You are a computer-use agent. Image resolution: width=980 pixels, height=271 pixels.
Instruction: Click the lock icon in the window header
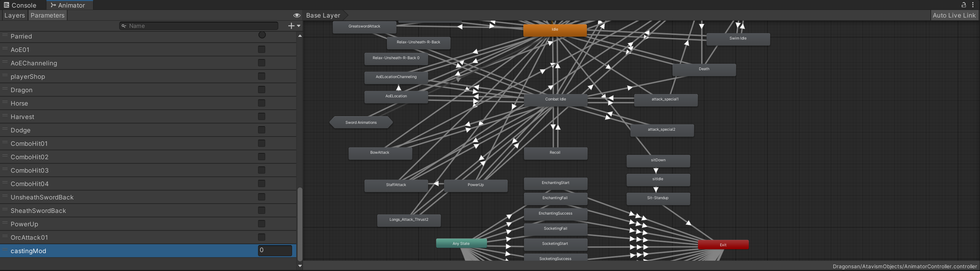click(x=964, y=5)
